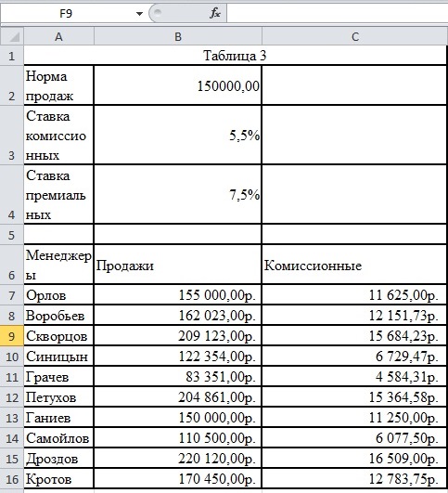Click sales value 122 354,00р.
The width and height of the screenshot is (448, 493).
pos(177,357)
